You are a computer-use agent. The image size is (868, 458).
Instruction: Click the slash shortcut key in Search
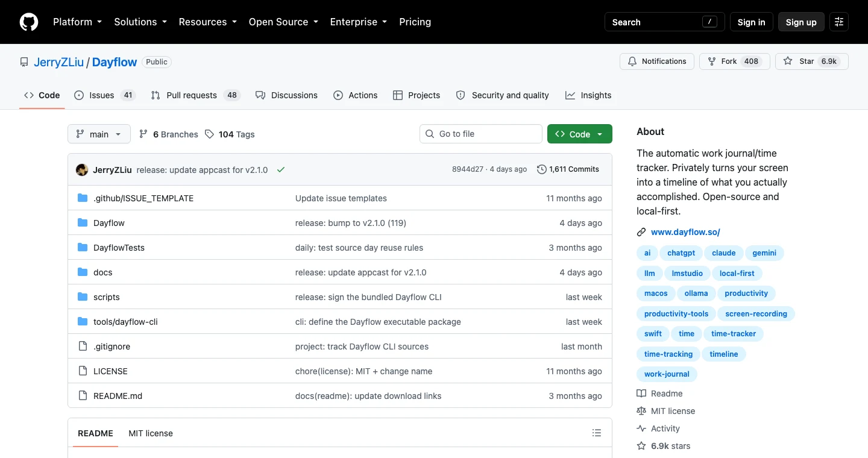(709, 22)
